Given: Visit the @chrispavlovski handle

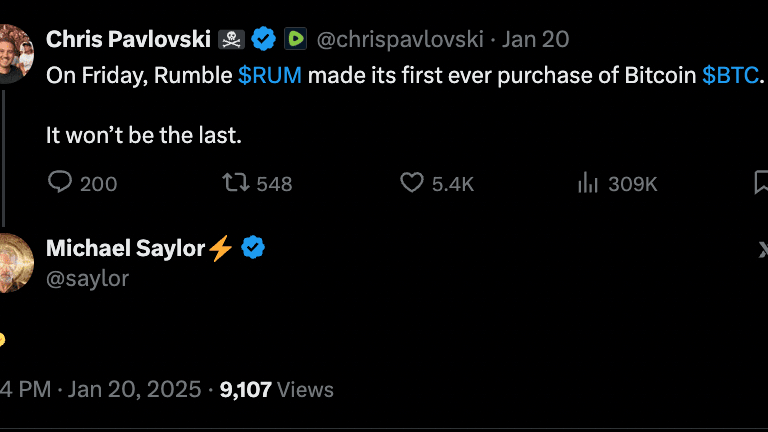Looking at the screenshot, I should [400, 40].
